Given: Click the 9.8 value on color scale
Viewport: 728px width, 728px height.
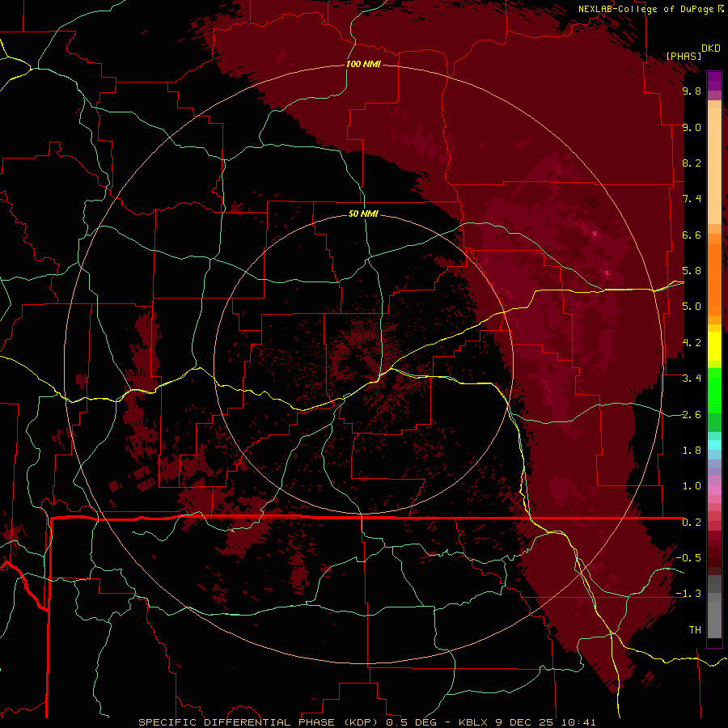Looking at the screenshot, I should [x=692, y=91].
